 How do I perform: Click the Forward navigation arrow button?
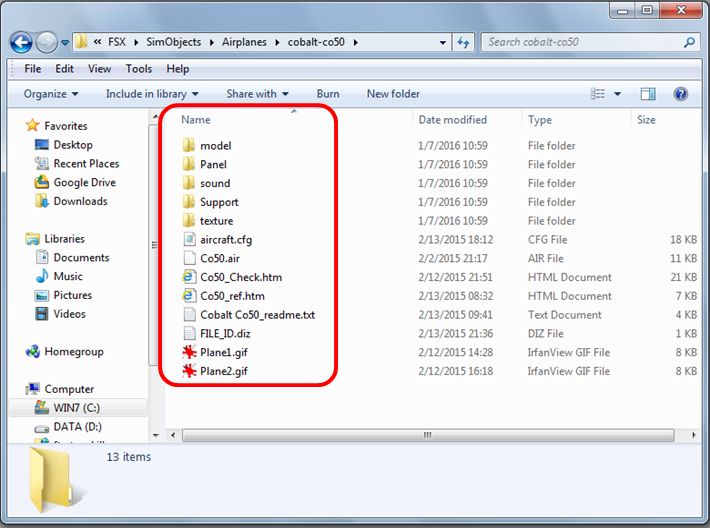47,43
